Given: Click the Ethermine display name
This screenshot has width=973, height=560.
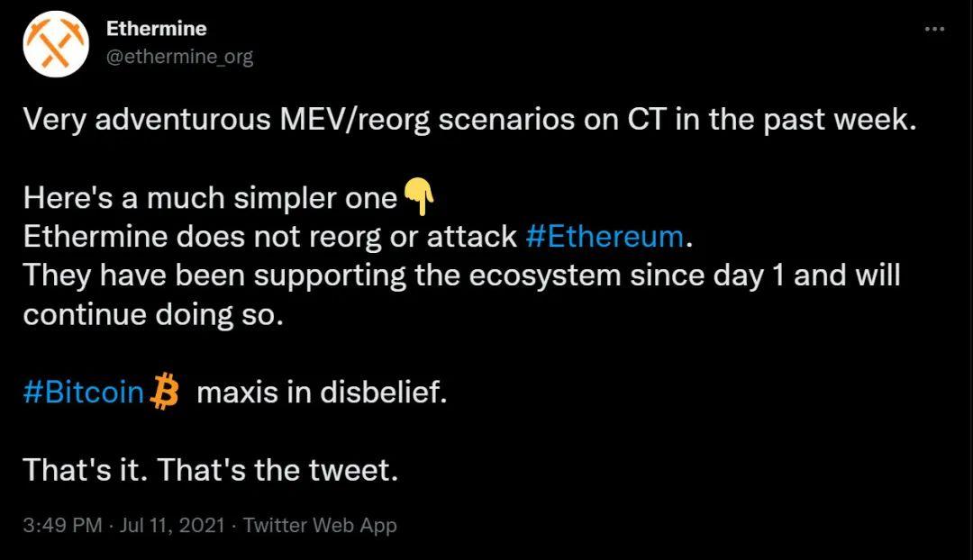Looking at the screenshot, I should [156, 29].
